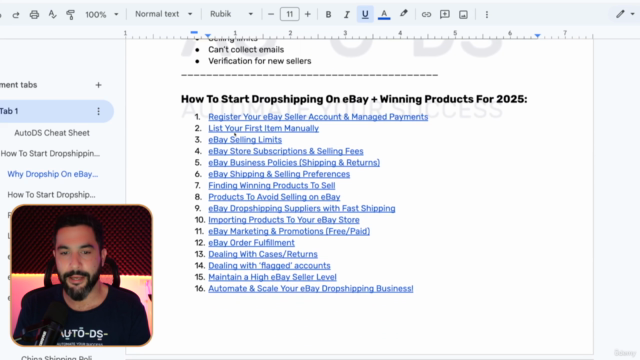The width and height of the screenshot is (640, 360).
Task: Open Finding Winning Products To Sell link
Action: coord(271,185)
